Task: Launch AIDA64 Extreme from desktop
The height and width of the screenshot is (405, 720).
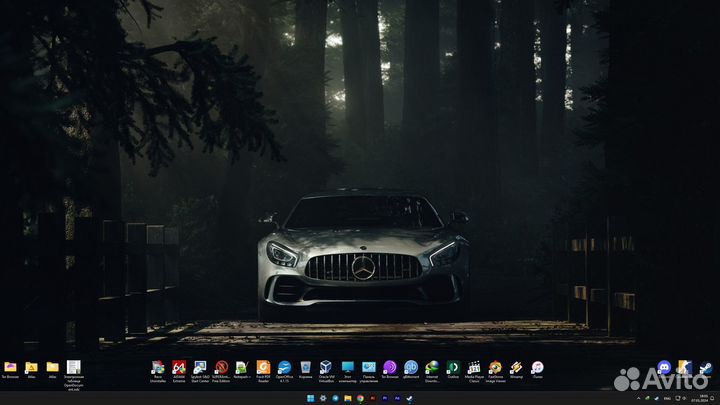Action: pos(179,368)
